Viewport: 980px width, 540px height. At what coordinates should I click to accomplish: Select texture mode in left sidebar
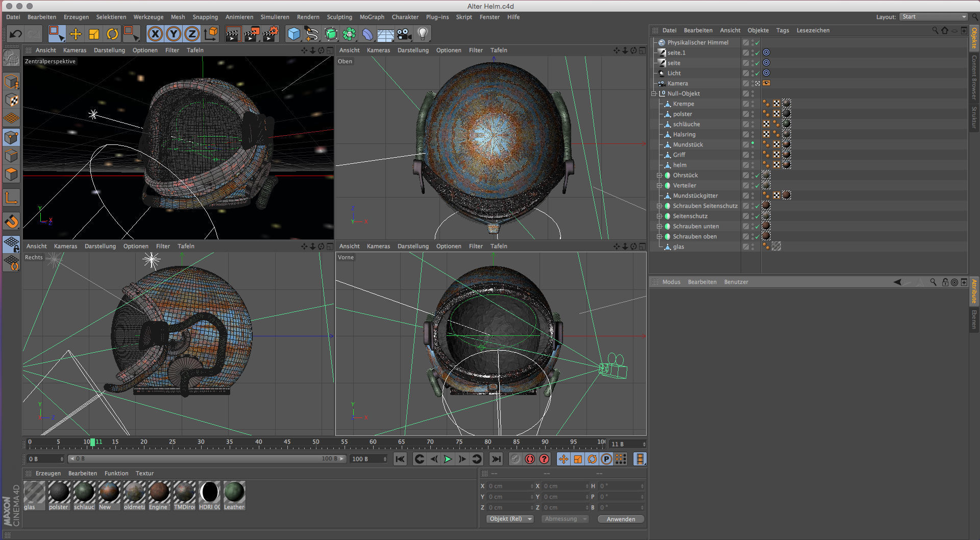coord(11,100)
